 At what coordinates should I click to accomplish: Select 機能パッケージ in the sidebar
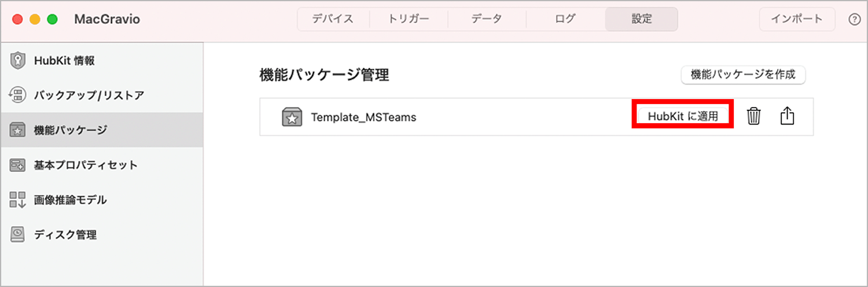pyautogui.click(x=102, y=130)
